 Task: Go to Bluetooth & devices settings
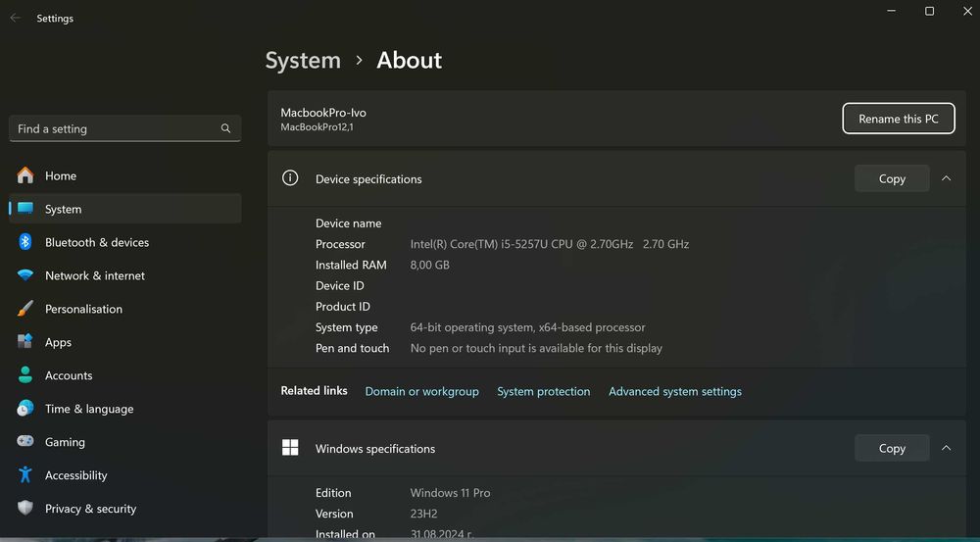coord(125,242)
